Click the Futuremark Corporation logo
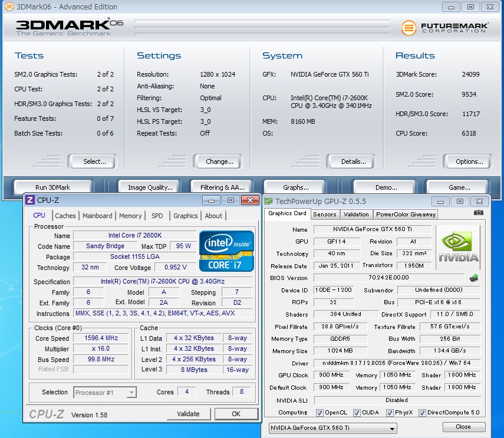 446,28
